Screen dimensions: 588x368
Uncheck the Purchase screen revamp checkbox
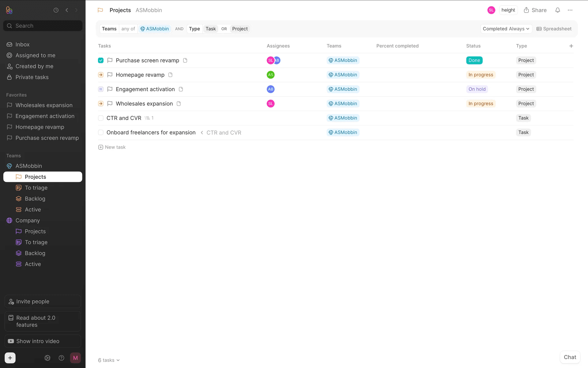[x=101, y=60]
